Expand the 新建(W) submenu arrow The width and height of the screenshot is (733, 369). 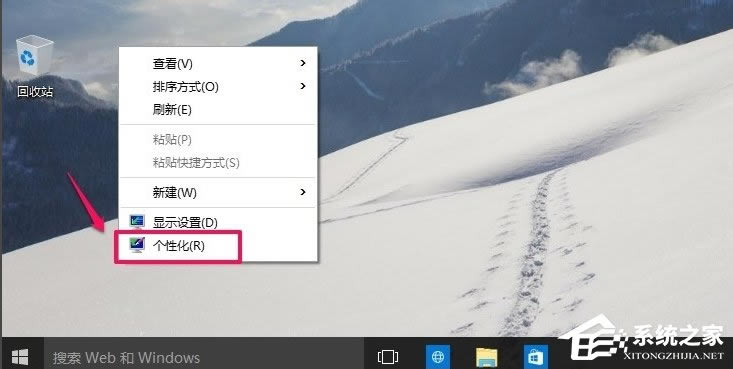click(x=303, y=192)
